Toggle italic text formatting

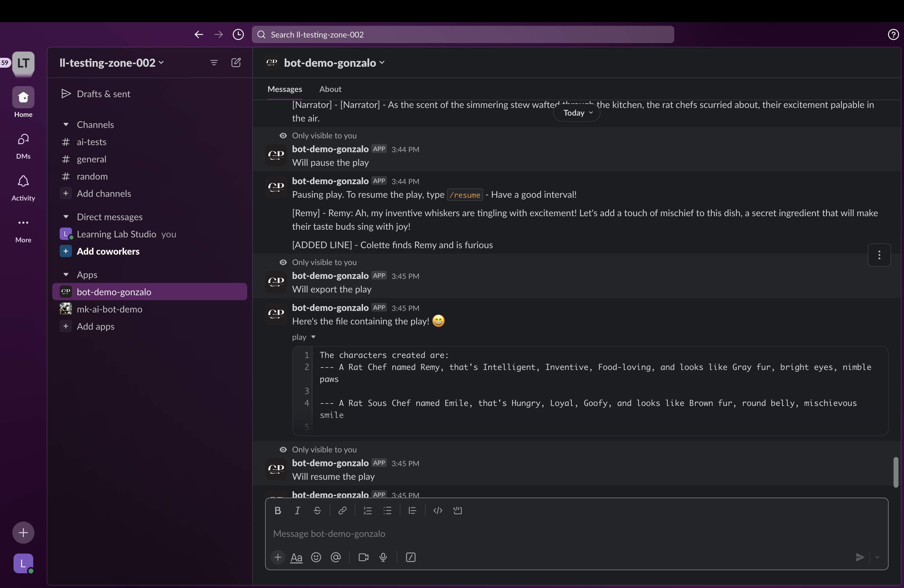point(297,511)
